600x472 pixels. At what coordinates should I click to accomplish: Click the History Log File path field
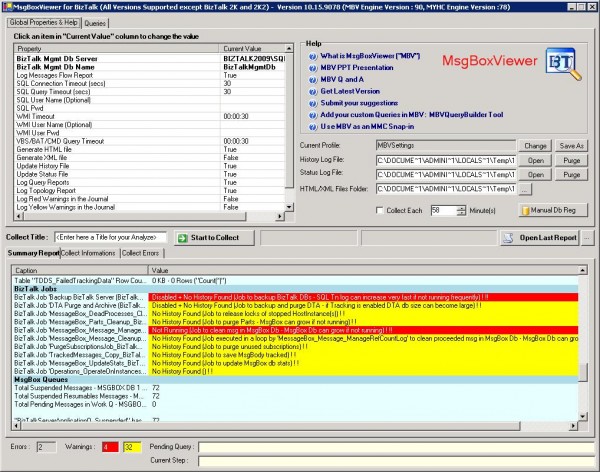point(446,161)
